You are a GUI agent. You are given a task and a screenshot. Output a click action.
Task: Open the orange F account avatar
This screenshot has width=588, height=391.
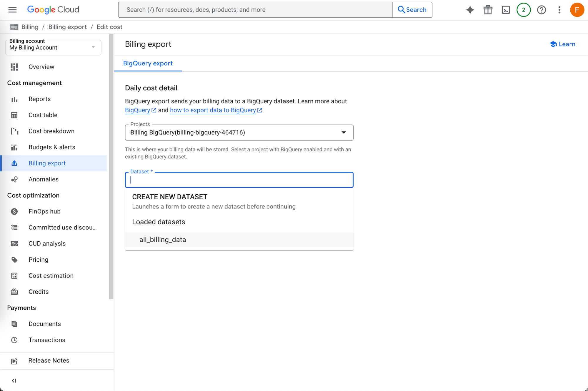tap(577, 10)
